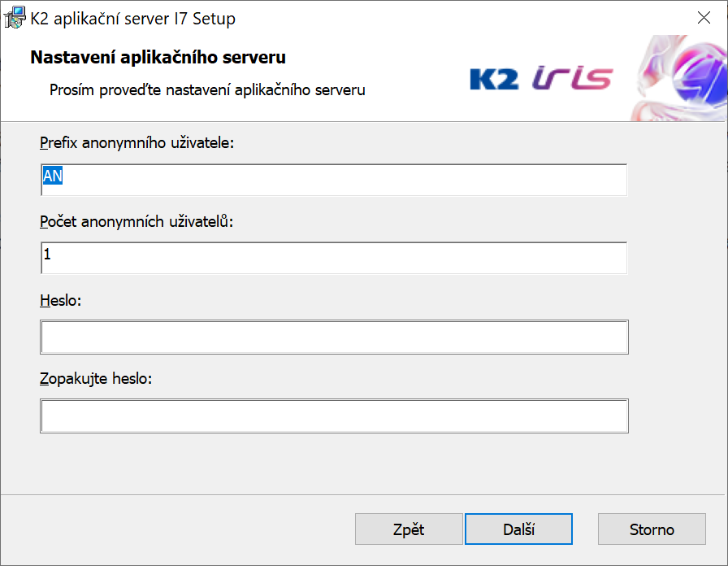Select the Heslo password field
The height and width of the screenshot is (566, 728).
pos(334,337)
